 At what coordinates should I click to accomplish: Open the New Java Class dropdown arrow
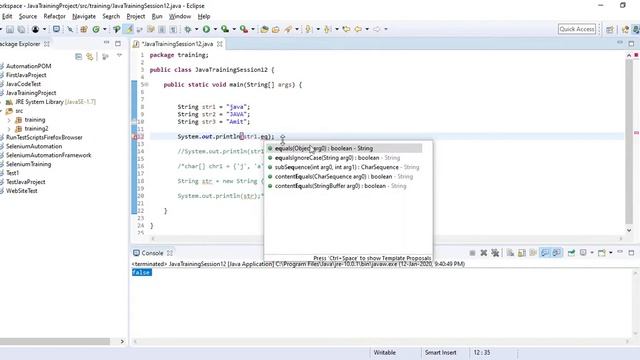click(x=104, y=29)
